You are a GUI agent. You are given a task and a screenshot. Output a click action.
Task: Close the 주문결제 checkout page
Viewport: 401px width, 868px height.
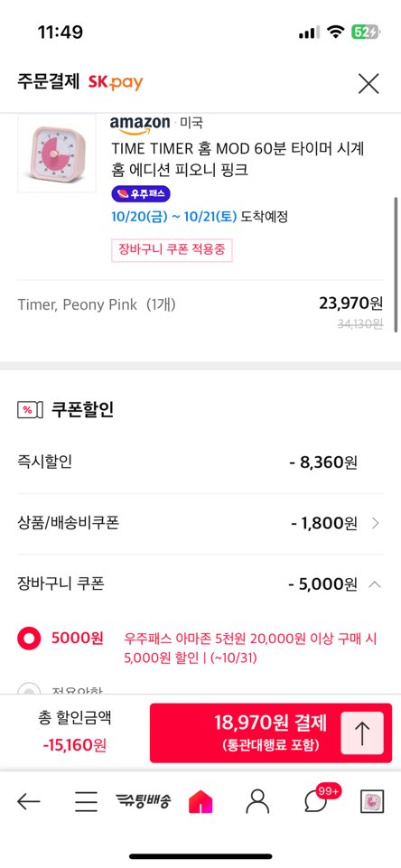click(368, 84)
